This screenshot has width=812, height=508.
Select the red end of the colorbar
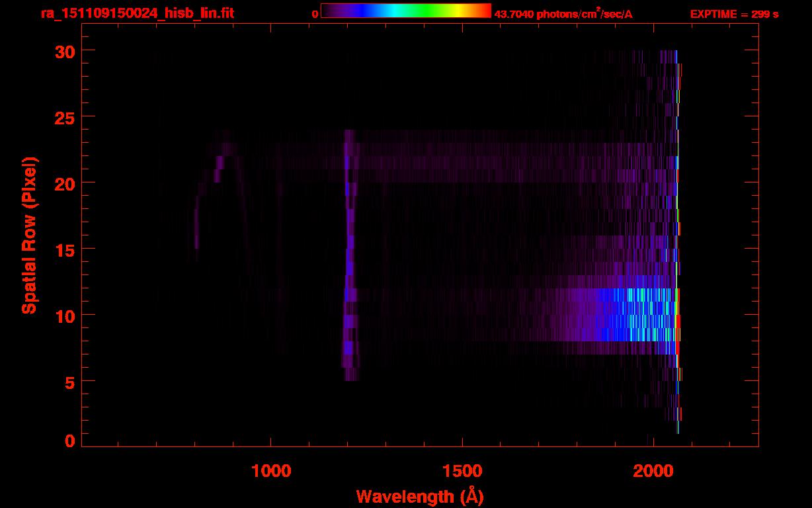point(486,11)
